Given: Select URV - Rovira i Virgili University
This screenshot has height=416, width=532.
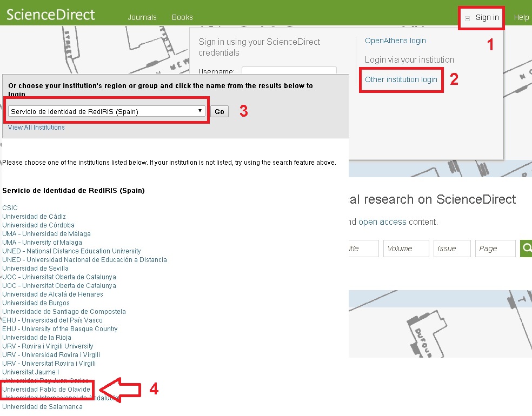Looking at the screenshot, I should point(48,346).
